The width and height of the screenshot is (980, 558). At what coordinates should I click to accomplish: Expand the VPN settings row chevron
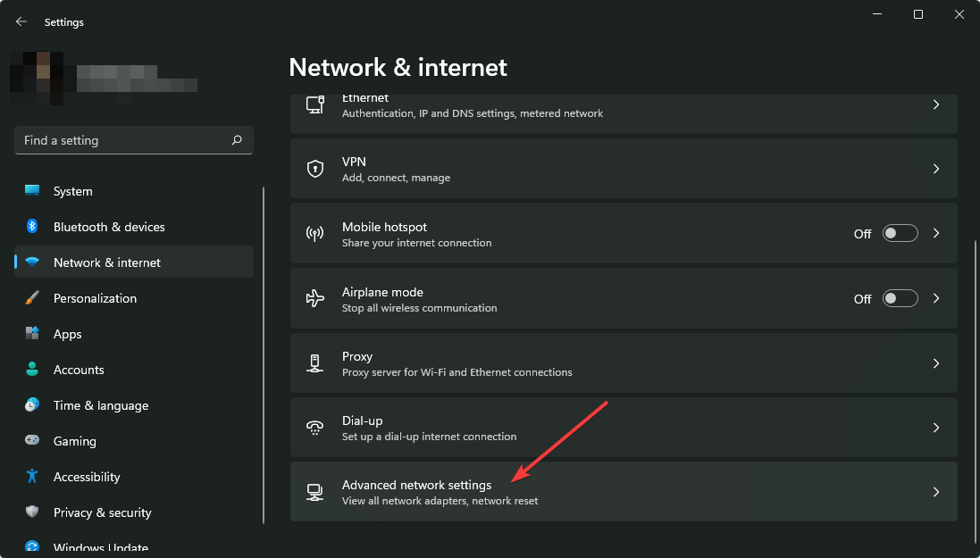pos(936,168)
